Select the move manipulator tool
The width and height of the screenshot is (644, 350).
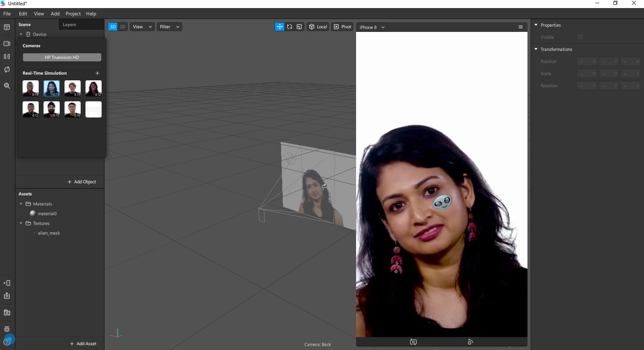coord(279,27)
